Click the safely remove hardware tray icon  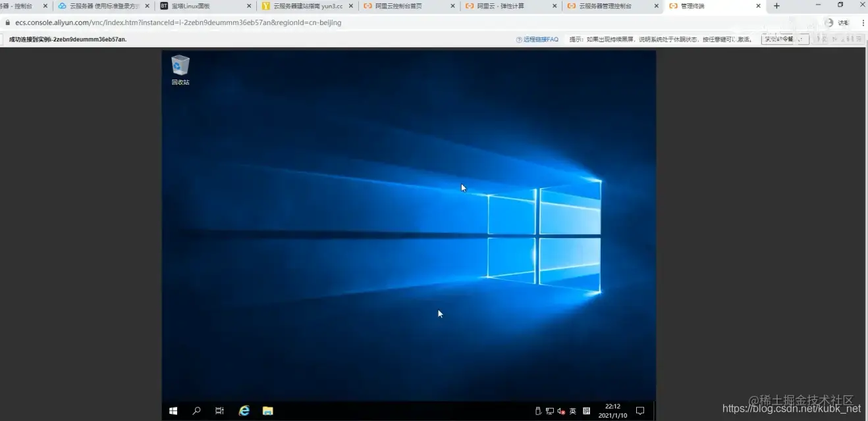click(538, 411)
